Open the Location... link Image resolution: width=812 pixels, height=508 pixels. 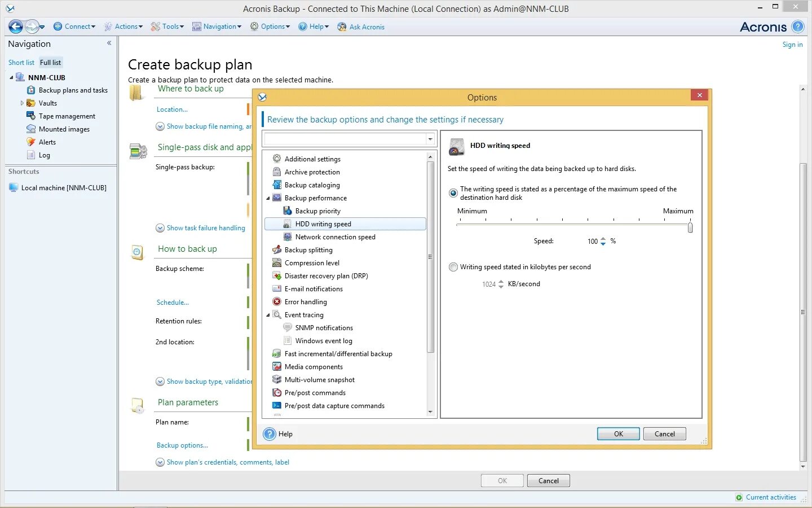(x=172, y=110)
